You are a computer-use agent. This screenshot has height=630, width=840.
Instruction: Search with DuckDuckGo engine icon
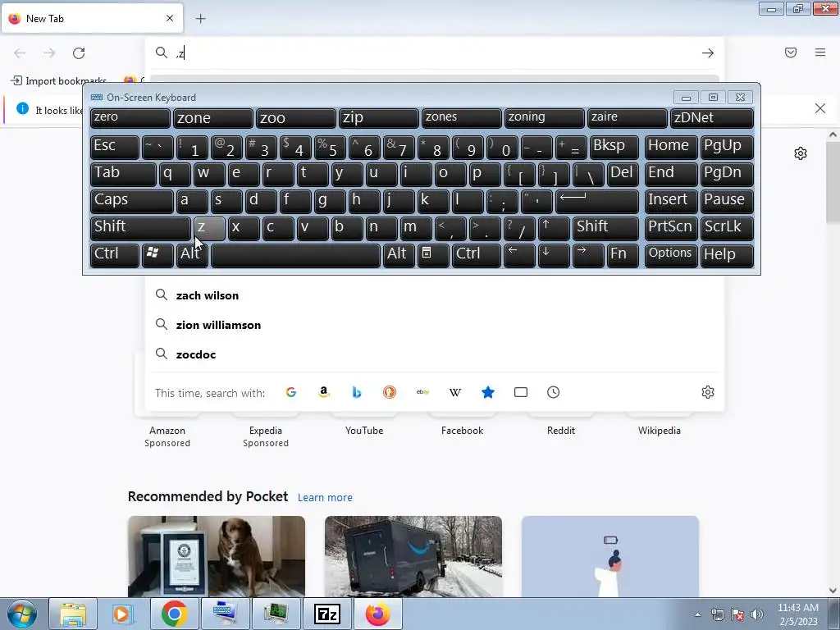pyautogui.click(x=390, y=392)
